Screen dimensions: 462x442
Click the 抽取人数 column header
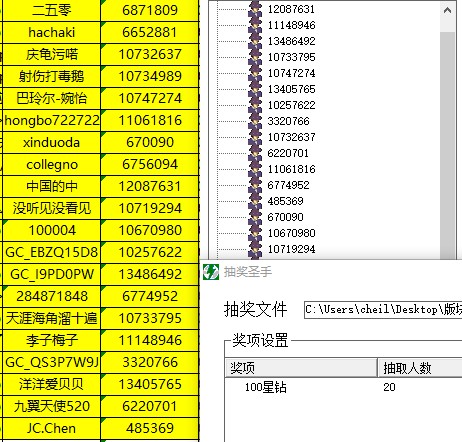click(420, 368)
